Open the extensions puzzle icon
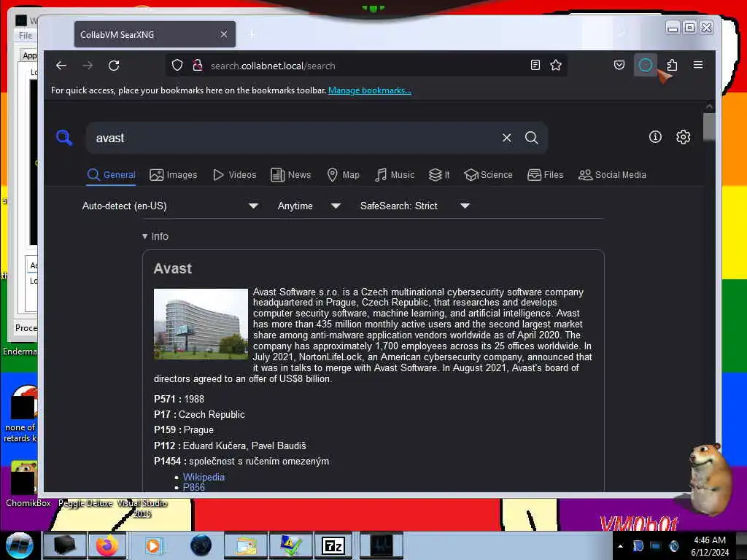The width and height of the screenshot is (747, 560). click(x=672, y=65)
